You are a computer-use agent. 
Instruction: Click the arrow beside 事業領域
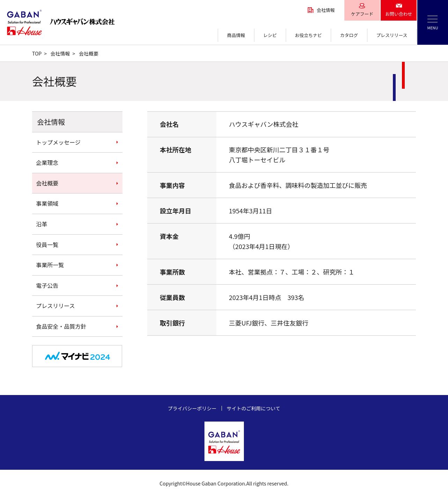tap(117, 204)
